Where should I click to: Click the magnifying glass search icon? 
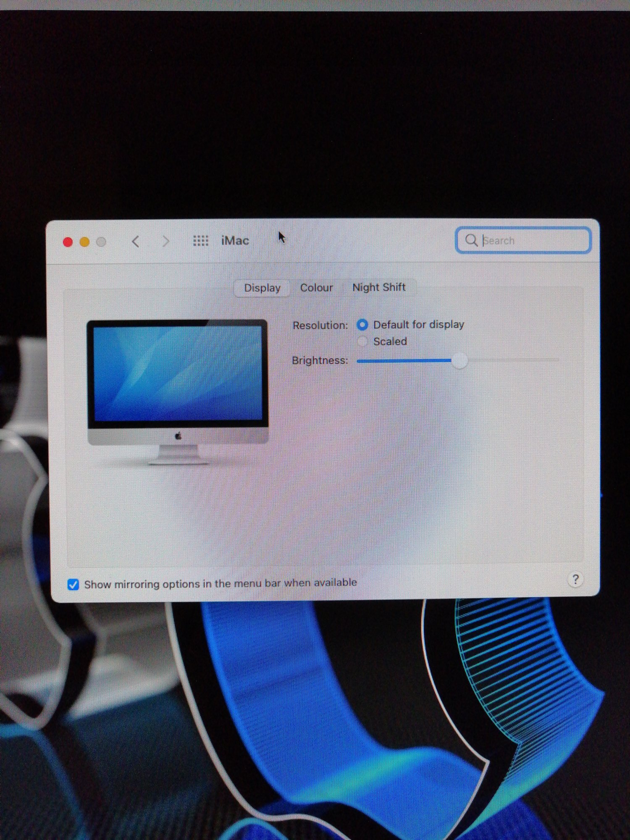point(471,240)
